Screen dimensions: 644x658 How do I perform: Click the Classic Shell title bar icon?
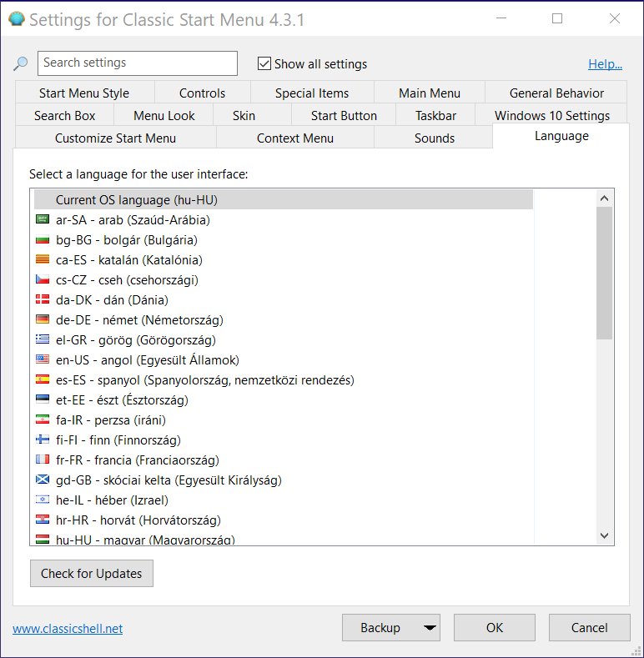pyautogui.click(x=17, y=19)
